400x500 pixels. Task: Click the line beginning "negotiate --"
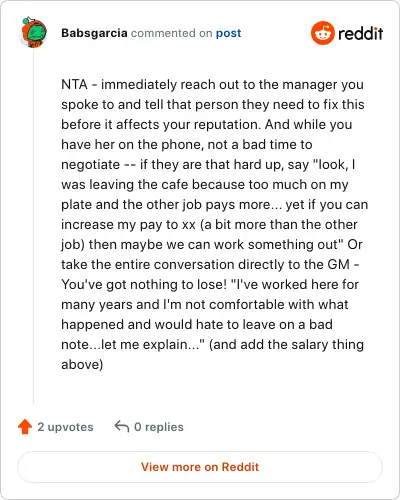[208, 165]
